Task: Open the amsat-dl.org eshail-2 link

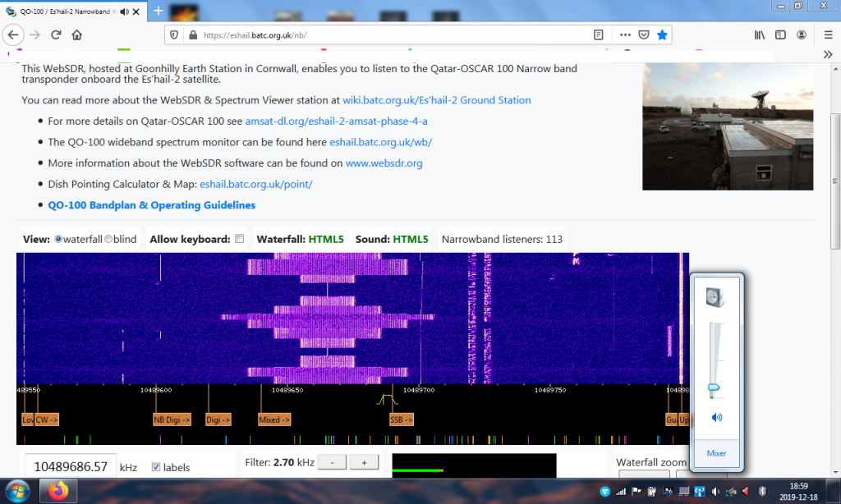Action: [336, 121]
